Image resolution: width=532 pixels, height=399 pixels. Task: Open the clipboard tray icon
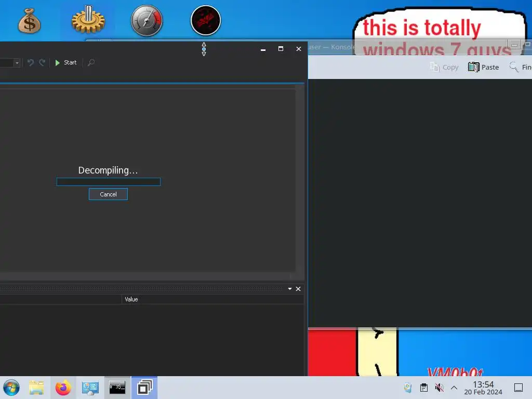click(424, 388)
